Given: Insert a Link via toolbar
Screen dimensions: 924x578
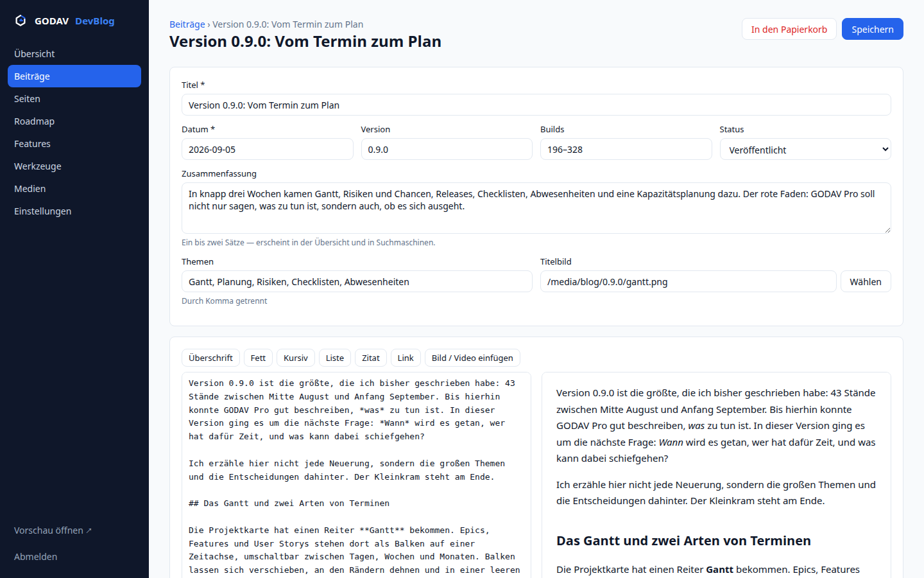Looking at the screenshot, I should [406, 358].
